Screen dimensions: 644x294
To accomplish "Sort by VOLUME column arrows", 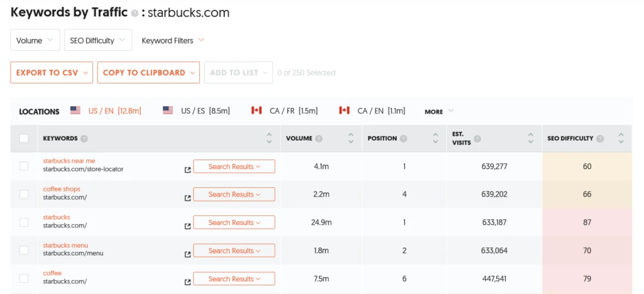I will click(x=351, y=138).
